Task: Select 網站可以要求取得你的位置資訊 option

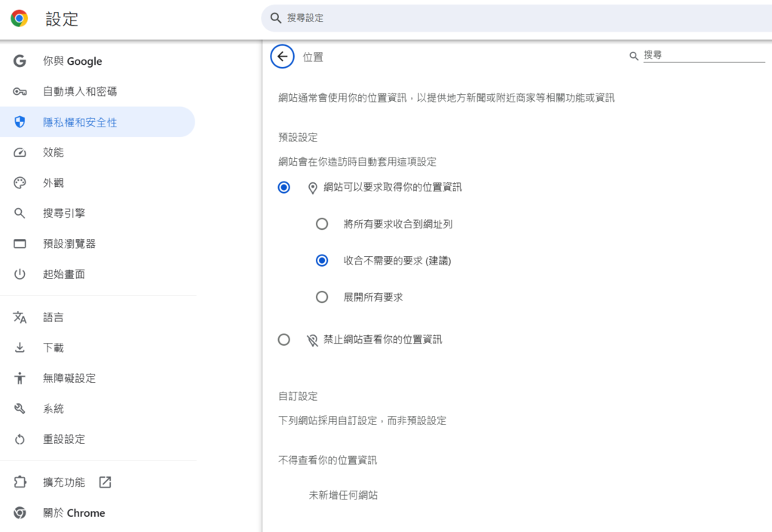Action: 283,187
